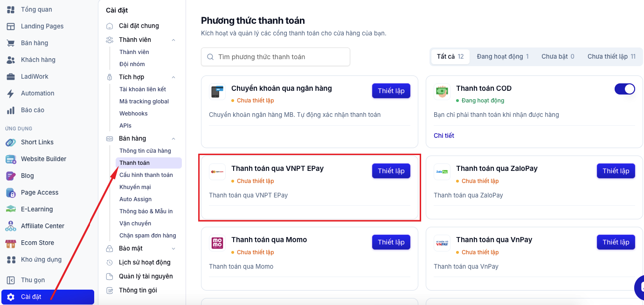Open the Website Builder app icon
This screenshot has width=644, height=305.
11,159
